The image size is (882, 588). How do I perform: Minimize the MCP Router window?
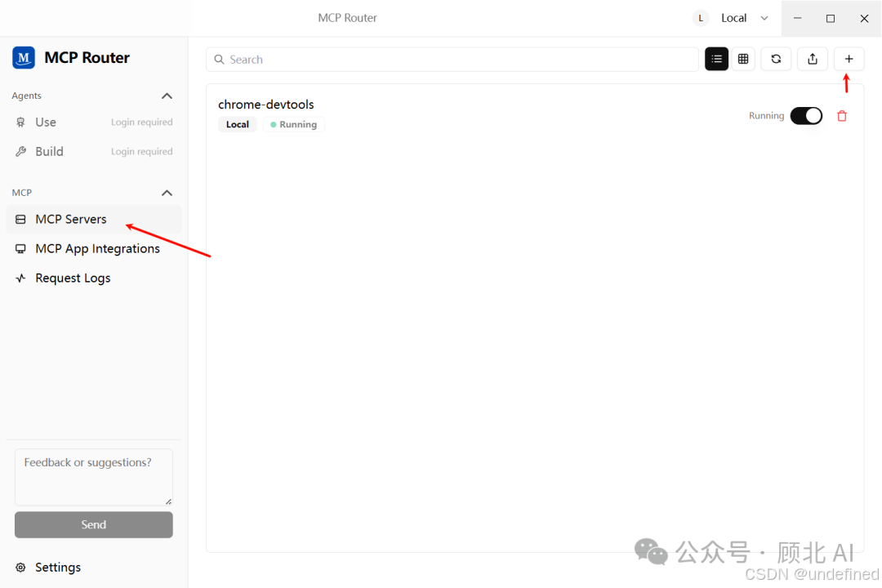[x=798, y=18]
